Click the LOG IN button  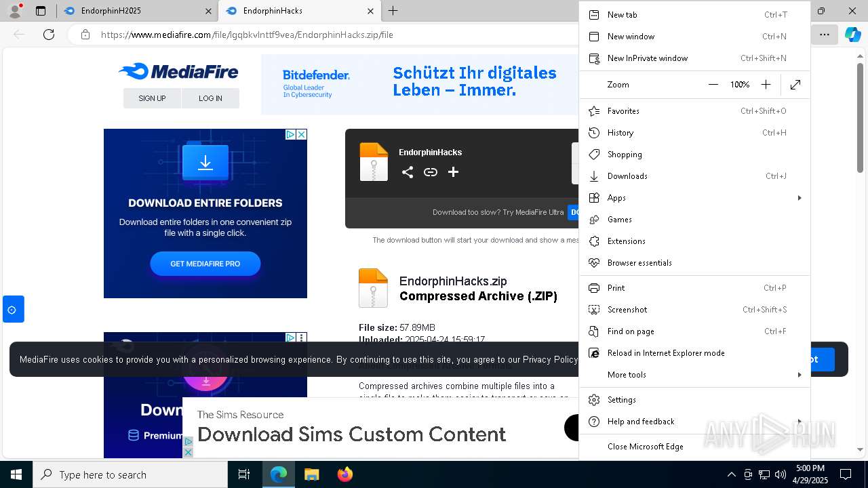point(210,98)
